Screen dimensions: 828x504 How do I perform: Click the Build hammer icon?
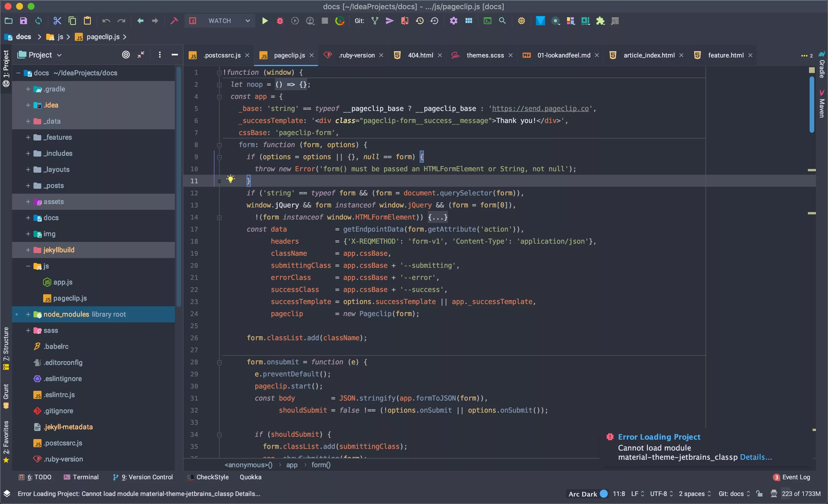pyautogui.click(x=174, y=21)
